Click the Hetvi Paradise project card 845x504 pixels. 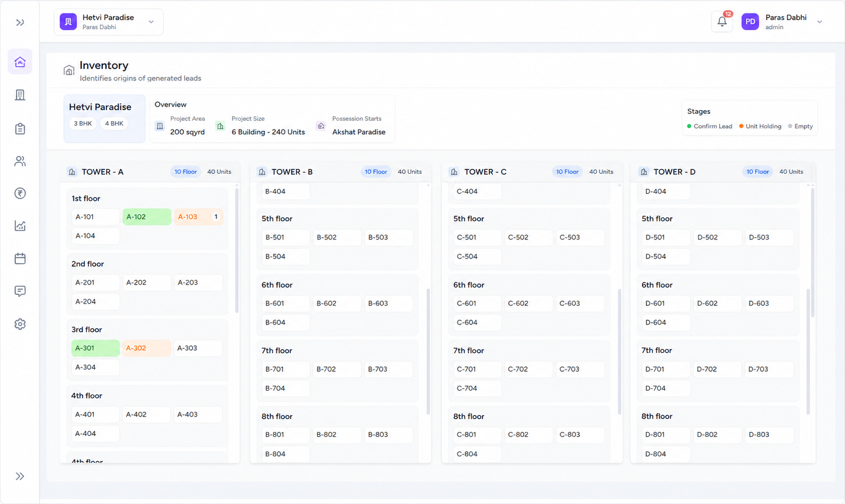coord(104,118)
